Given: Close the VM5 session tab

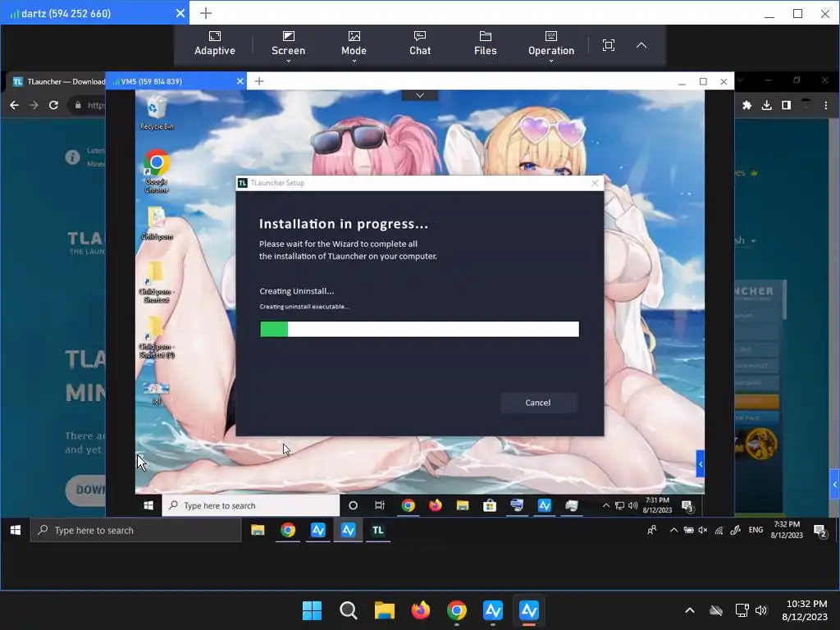Looking at the screenshot, I should pos(240,81).
